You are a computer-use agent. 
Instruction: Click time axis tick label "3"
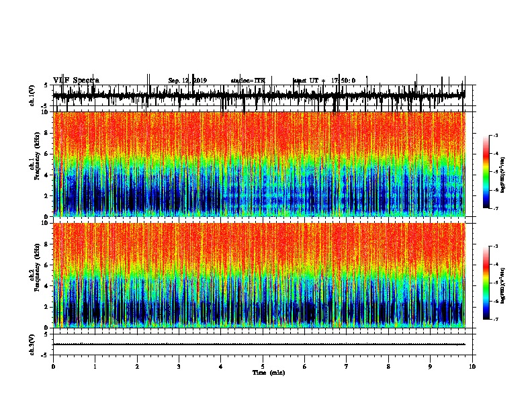[179, 367]
